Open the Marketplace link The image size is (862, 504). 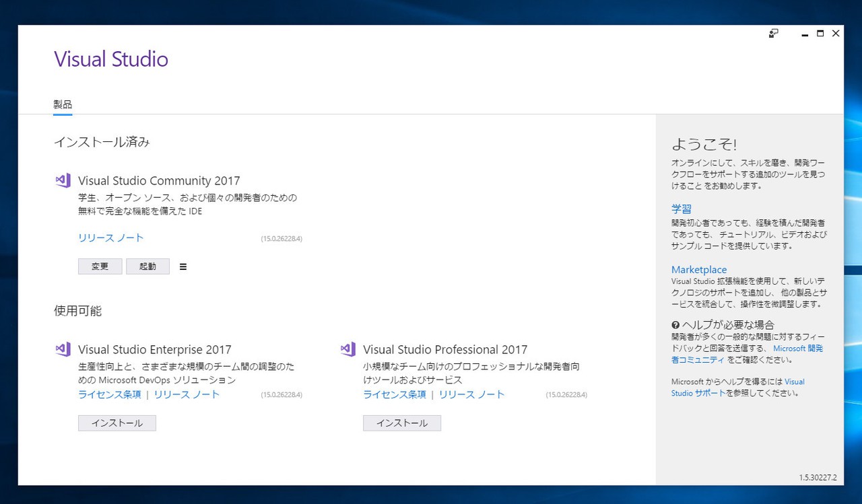coord(699,269)
